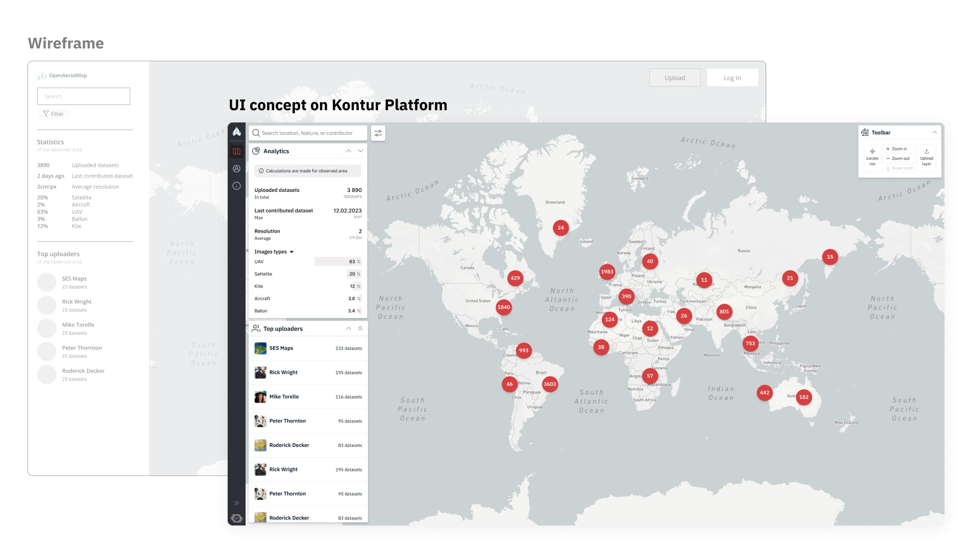Click the info icon in the left sidebar

click(x=237, y=186)
